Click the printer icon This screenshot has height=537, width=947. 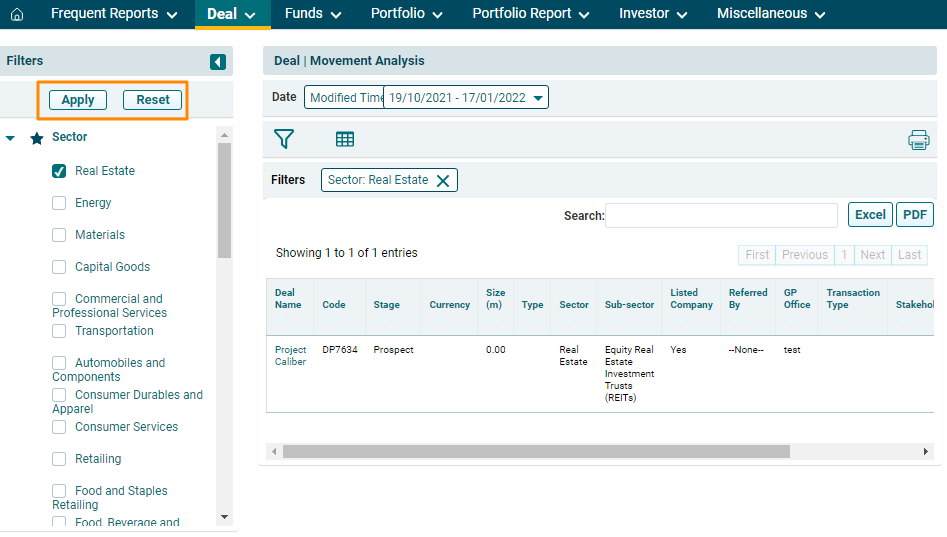[x=918, y=140]
